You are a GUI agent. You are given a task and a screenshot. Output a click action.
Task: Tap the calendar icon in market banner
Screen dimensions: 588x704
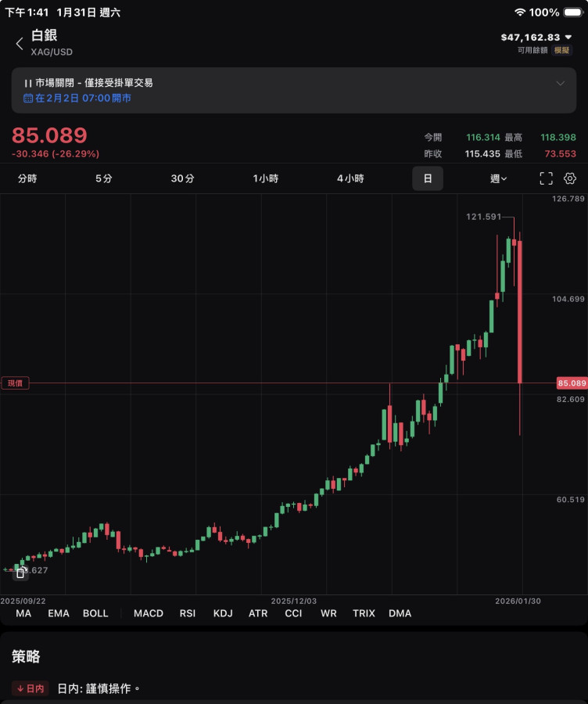point(28,99)
